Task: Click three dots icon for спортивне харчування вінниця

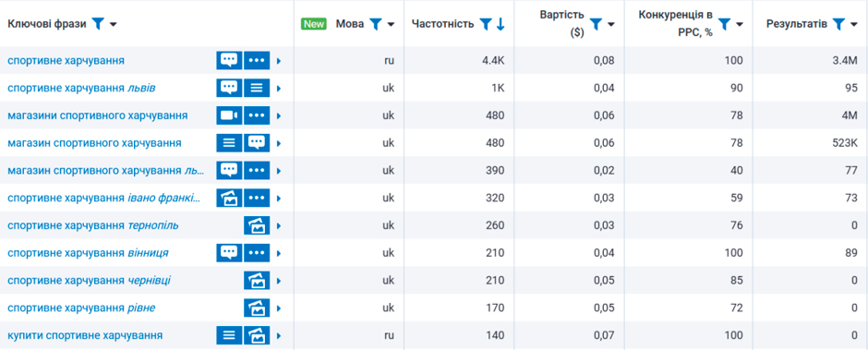Action: pyautogui.click(x=257, y=253)
